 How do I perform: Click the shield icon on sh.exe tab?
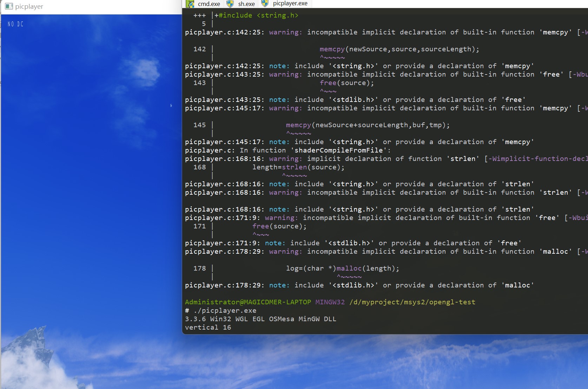230,4
